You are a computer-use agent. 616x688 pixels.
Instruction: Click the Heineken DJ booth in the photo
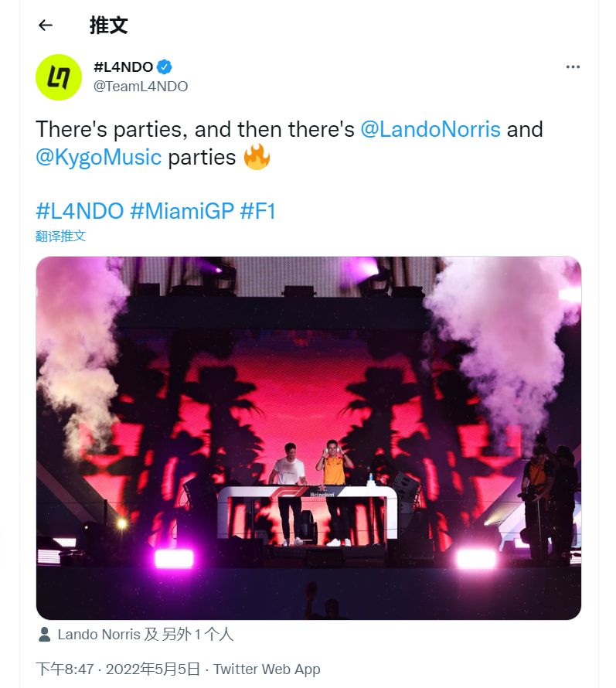pos(308,512)
